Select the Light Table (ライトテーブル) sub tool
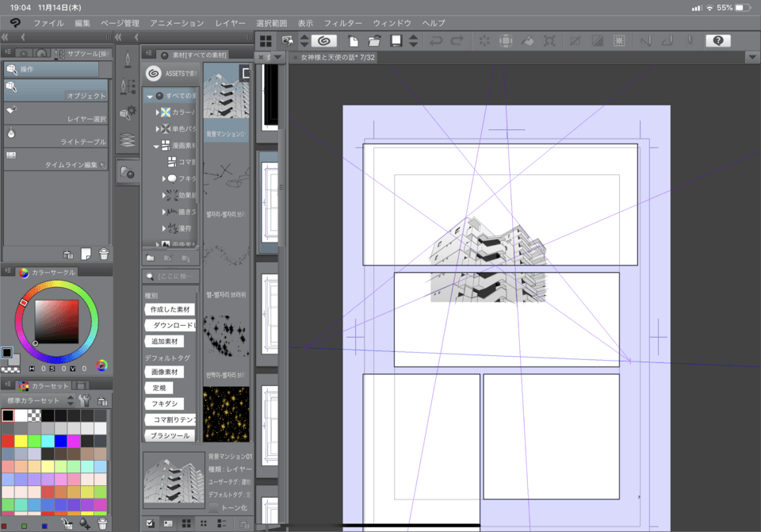This screenshot has height=532, width=761. 55,136
